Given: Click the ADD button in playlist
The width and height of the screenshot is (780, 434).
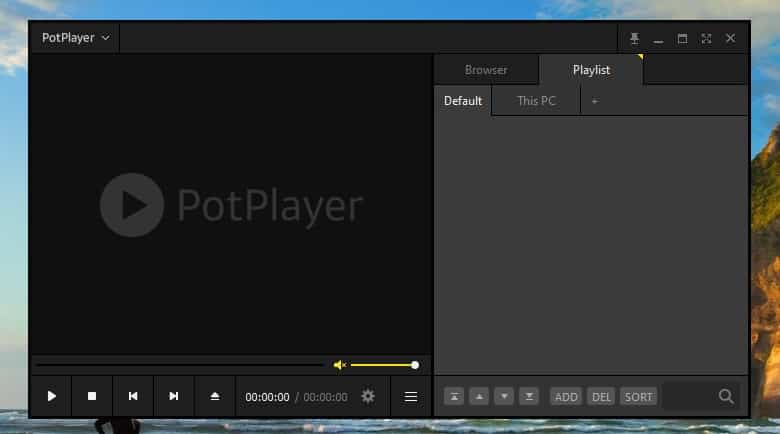Looking at the screenshot, I should [566, 396].
